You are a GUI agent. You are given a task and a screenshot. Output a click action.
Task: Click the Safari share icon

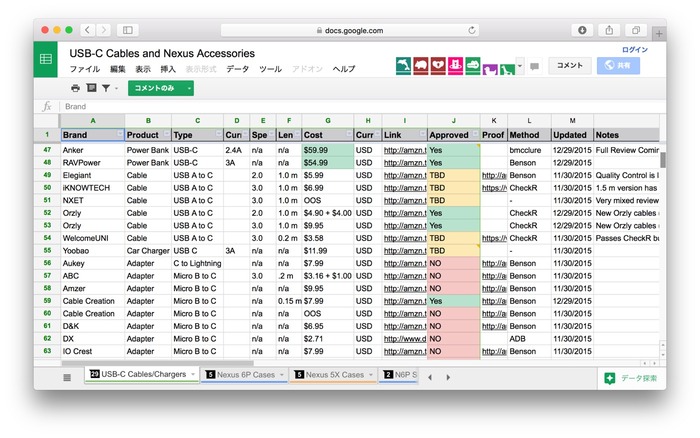tap(609, 30)
